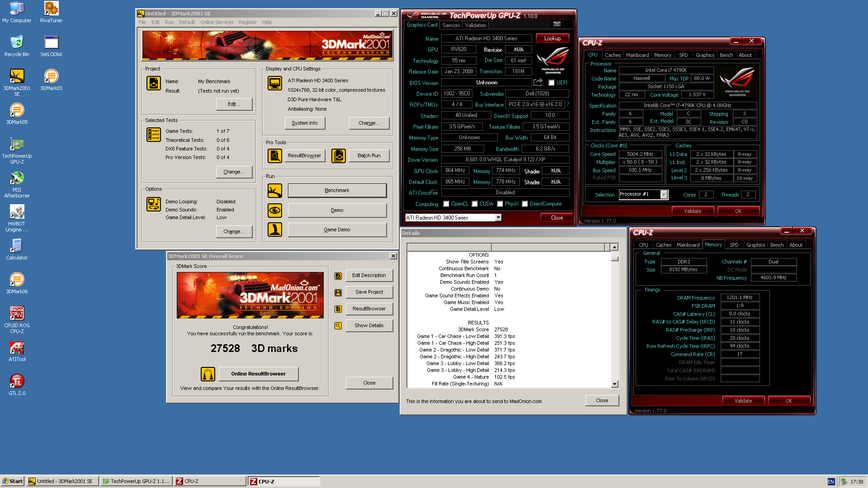Click the Edit Description icon in score window
Image resolution: width=868 pixels, height=488 pixels.
[338, 276]
